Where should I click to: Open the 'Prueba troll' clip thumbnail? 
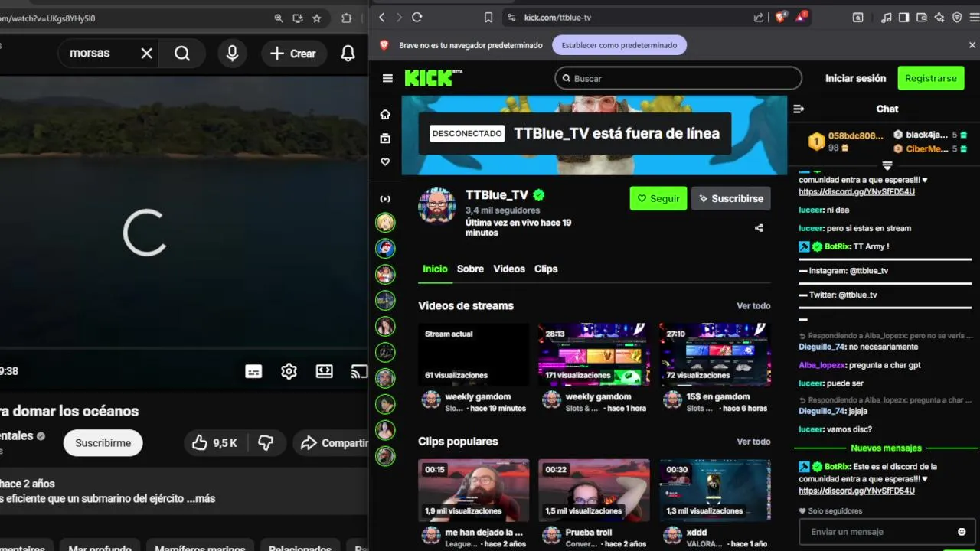593,490
